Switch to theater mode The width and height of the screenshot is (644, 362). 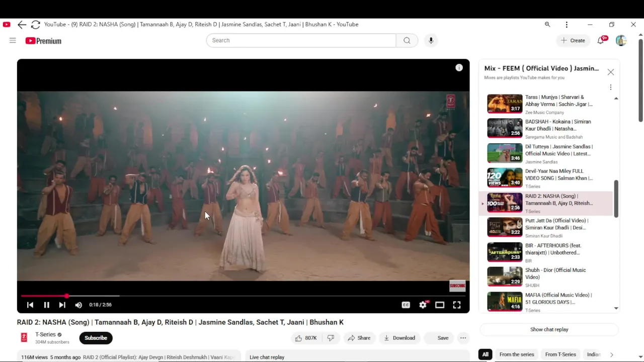pos(440,305)
